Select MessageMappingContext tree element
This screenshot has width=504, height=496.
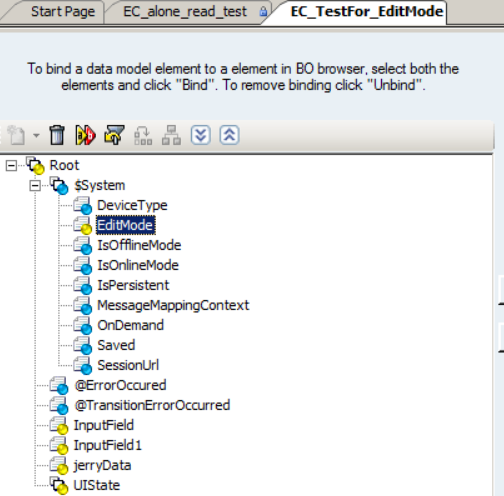[x=173, y=305]
